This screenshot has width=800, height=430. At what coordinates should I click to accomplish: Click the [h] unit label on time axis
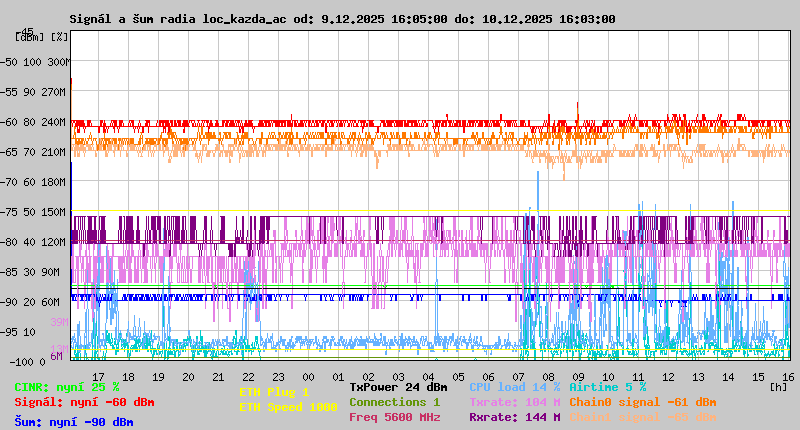click(778, 386)
